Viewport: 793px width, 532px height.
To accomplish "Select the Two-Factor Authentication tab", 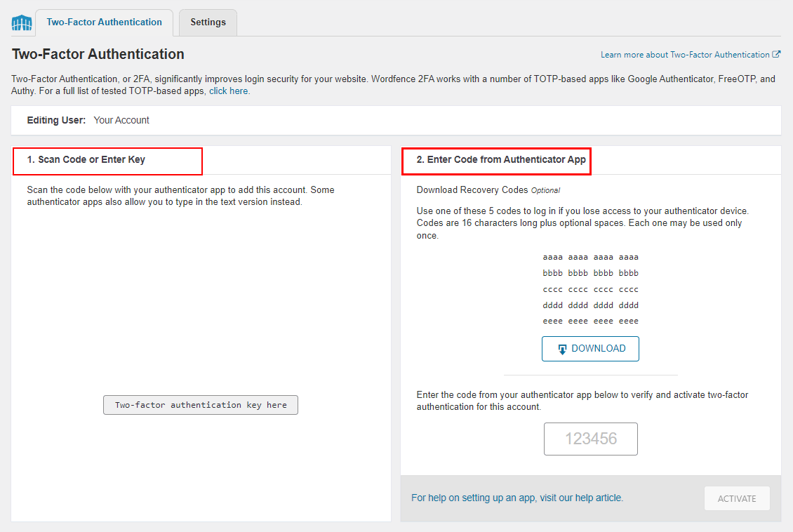I will [x=104, y=22].
